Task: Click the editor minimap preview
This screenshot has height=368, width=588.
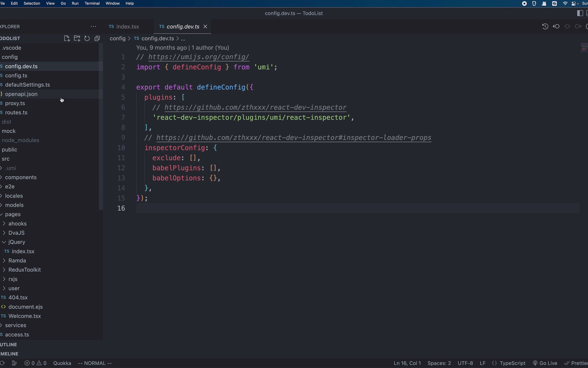Action: coord(584,48)
